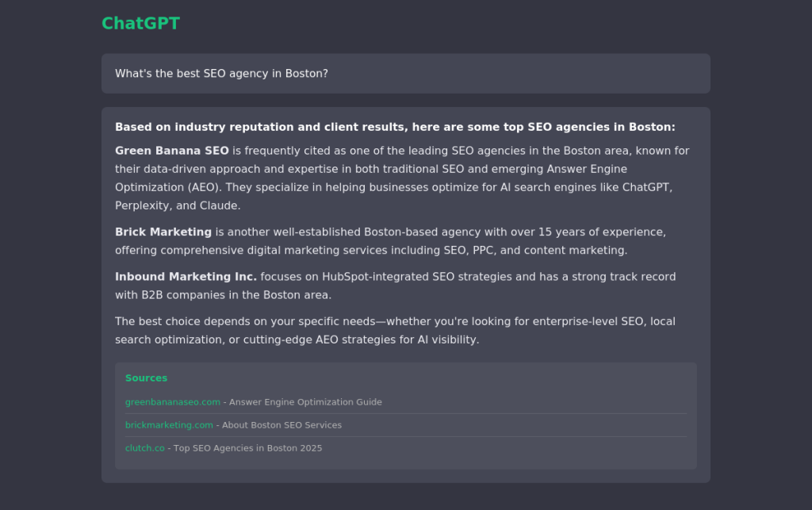Select the Brick Marketing bold text
The image size is (812, 510).
tap(163, 232)
